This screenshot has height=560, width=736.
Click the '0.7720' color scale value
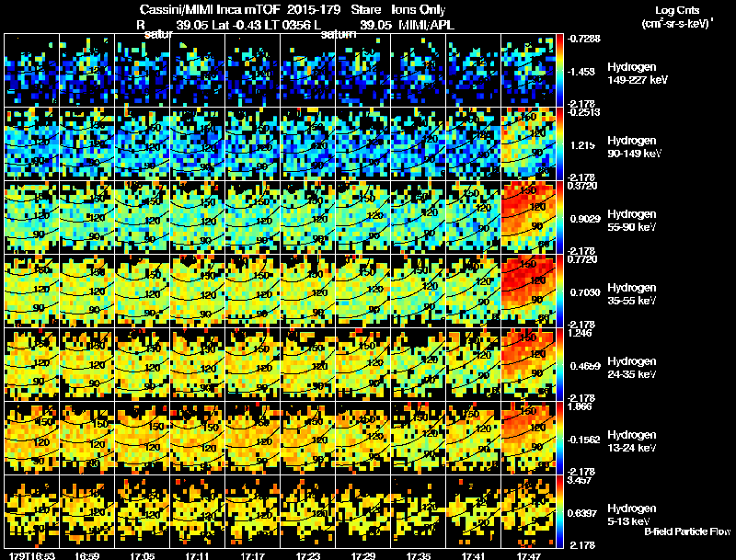coord(582,259)
